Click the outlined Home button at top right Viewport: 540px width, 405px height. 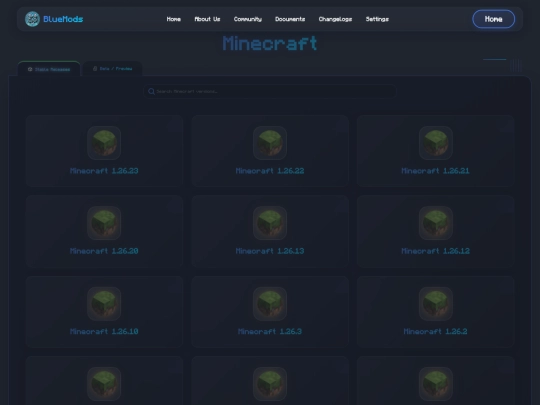(x=494, y=19)
